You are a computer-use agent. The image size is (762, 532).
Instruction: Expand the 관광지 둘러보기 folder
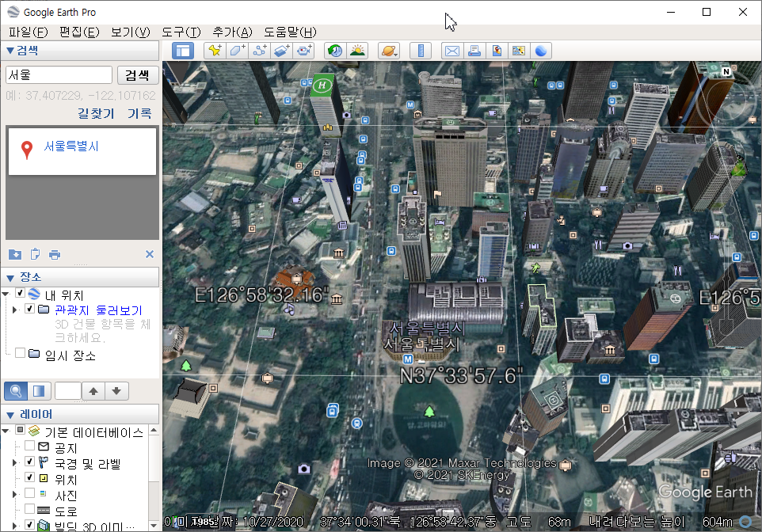click(14, 310)
